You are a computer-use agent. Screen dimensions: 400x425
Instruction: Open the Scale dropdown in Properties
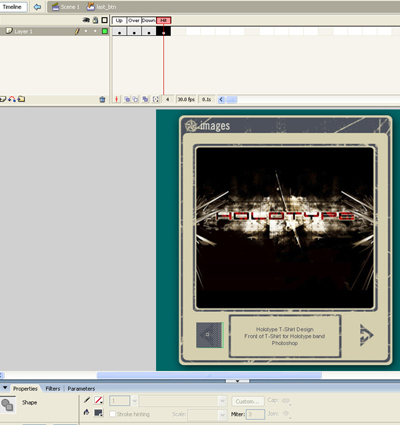pos(207,415)
